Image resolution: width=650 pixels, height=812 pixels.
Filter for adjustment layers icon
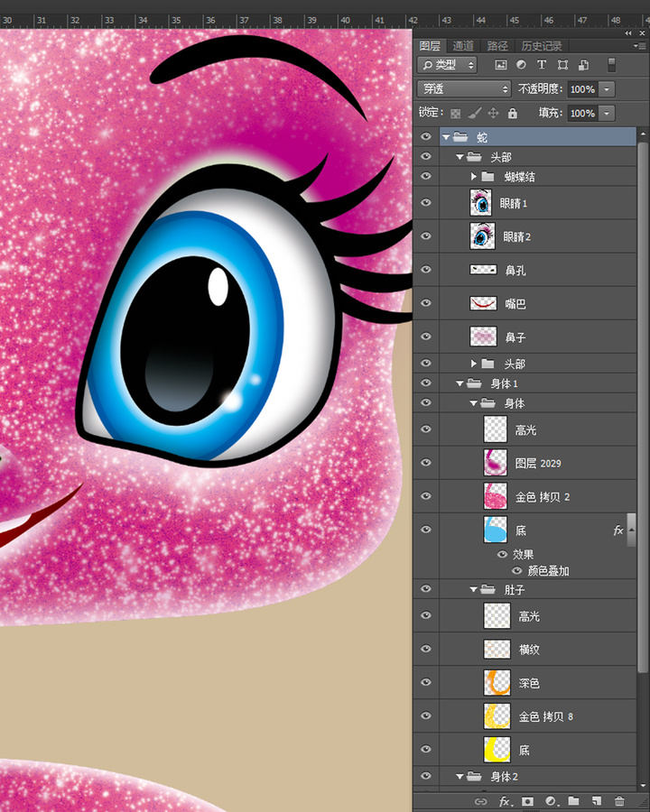click(x=522, y=65)
